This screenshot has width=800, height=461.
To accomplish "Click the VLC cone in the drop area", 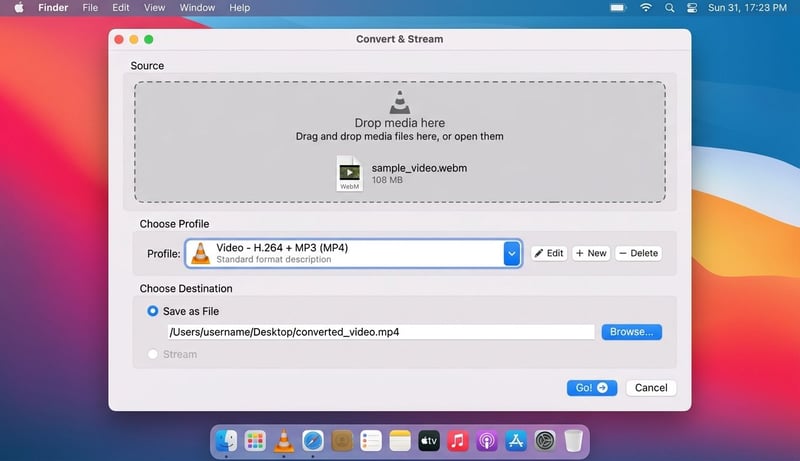I will (399, 102).
